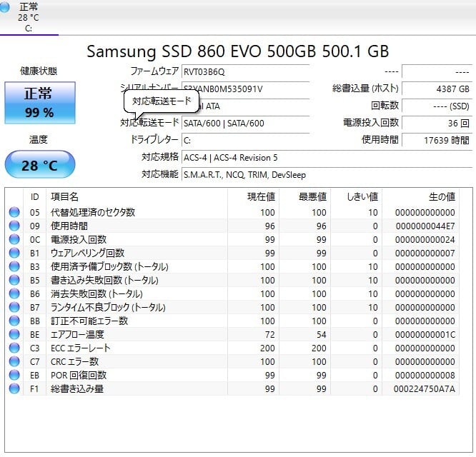Image resolution: width=476 pixels, height=457 pixels.
Task: Click the ID column header
Action: (x=34, y=197)
